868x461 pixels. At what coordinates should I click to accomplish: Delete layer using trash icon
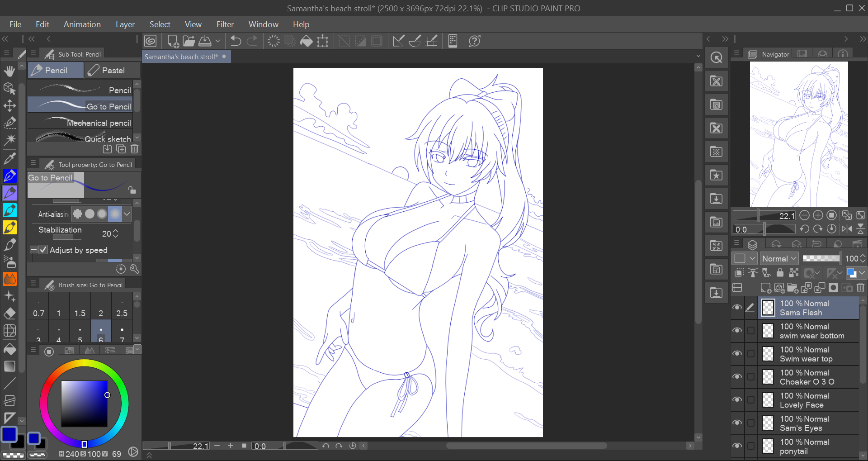(x=860, y=288)
